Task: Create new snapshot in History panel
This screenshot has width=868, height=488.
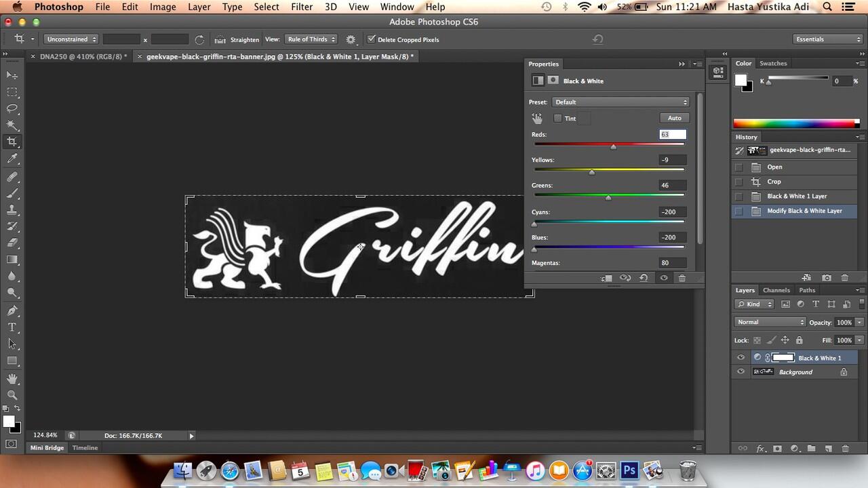Action: pos(827,278)
